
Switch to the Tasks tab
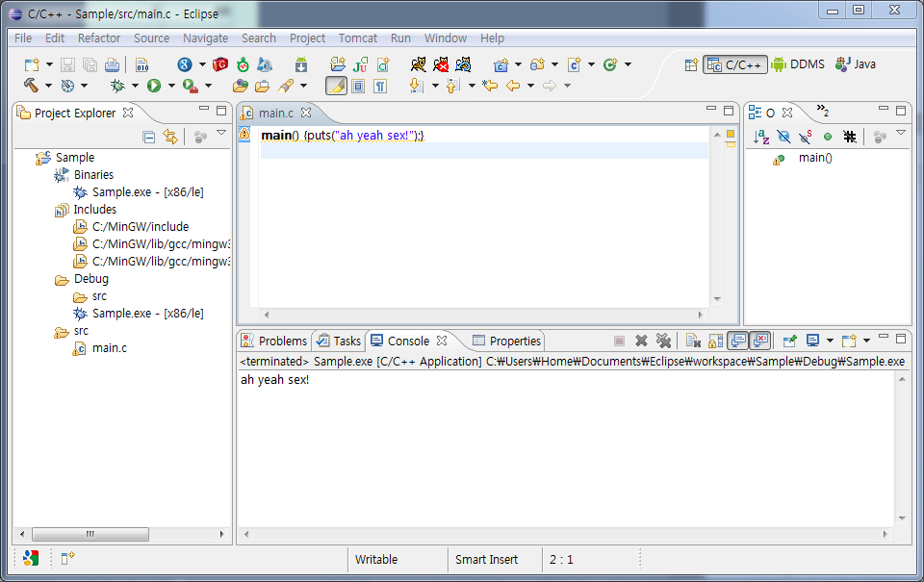(x=339, y=342)
